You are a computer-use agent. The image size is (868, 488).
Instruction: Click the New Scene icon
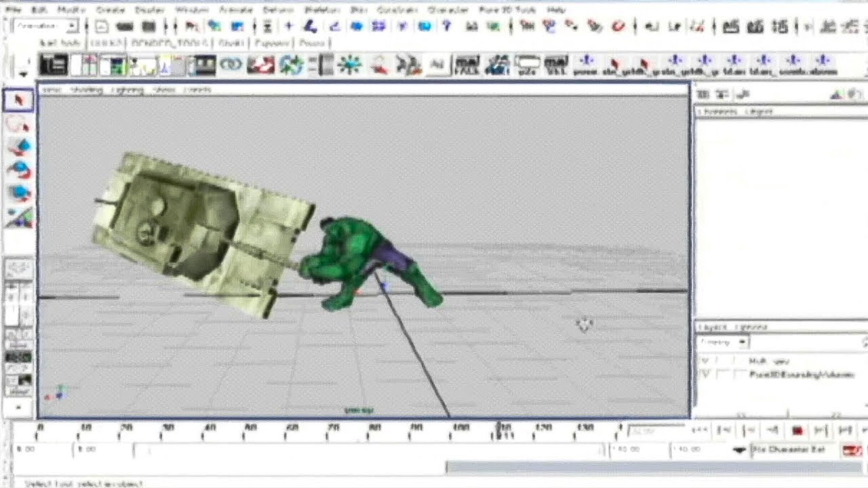pyautogui.click(x=102, y=26)
